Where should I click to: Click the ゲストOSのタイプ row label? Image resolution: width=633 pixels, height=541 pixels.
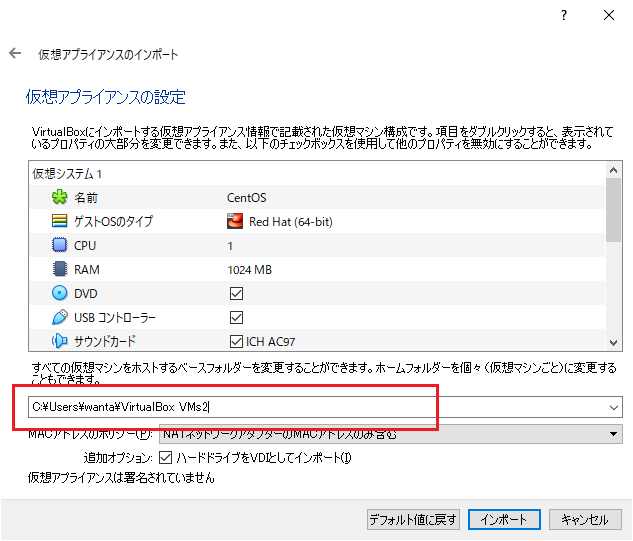click(113, 221)
